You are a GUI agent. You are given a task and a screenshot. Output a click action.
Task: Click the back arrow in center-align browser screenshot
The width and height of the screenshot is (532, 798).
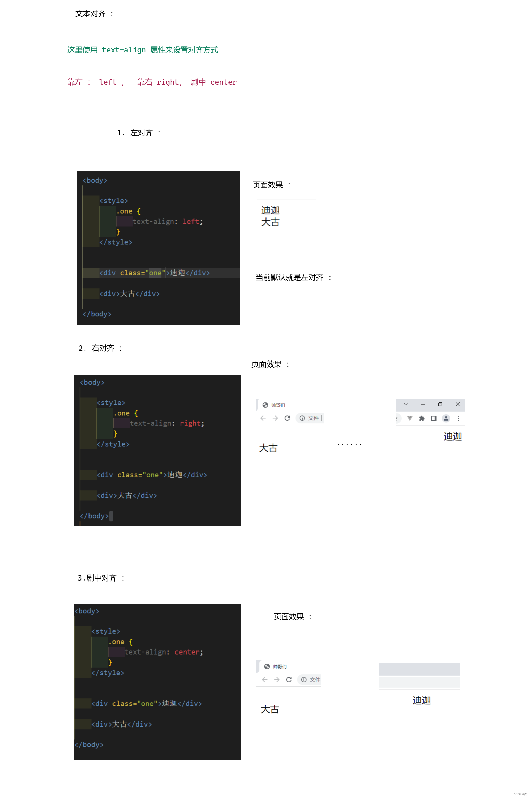[x=265, y=680]
